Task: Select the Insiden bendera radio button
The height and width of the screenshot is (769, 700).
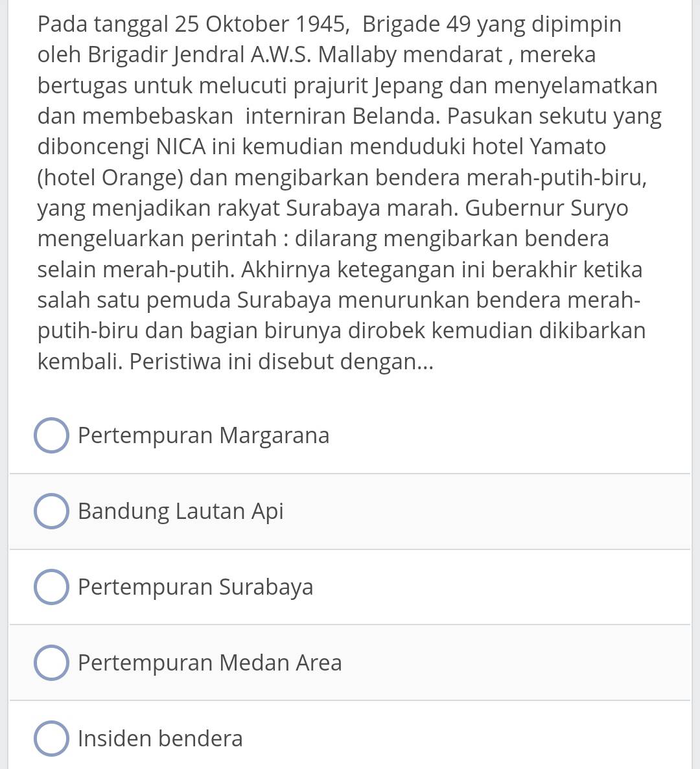Action: click(x=51, y=739)
